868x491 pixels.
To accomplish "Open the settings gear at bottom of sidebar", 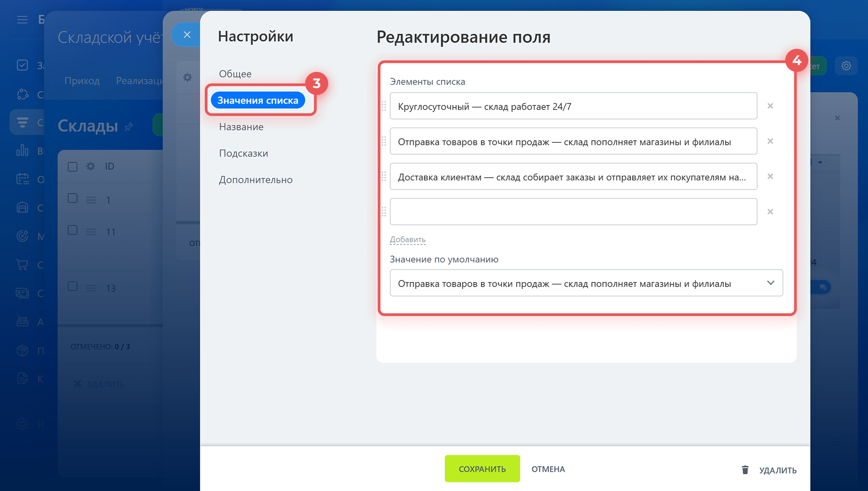I will (x=23, y=424).
